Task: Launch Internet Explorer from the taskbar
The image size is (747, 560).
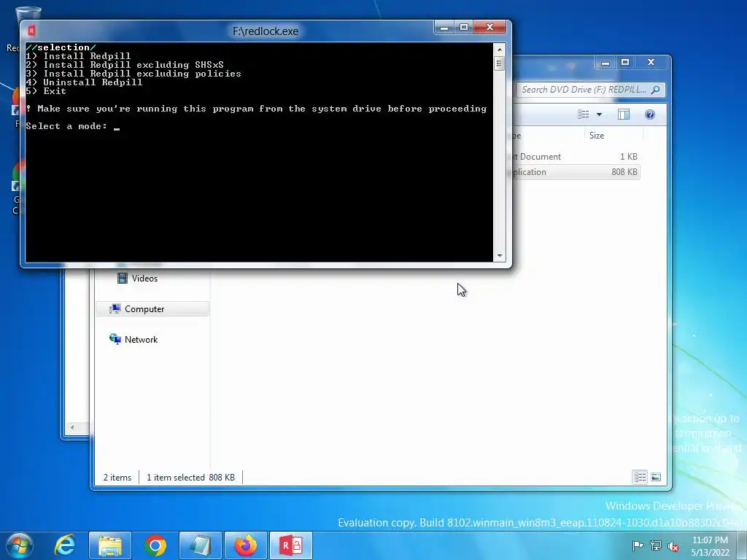Action: [65, 545]
